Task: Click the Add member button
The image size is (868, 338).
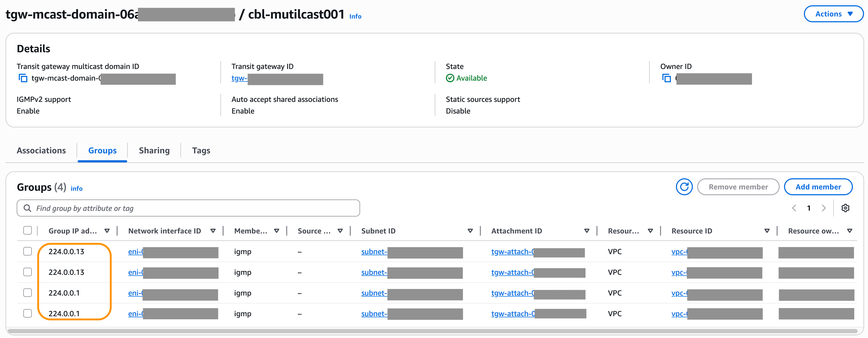Action: click(818, 187)
